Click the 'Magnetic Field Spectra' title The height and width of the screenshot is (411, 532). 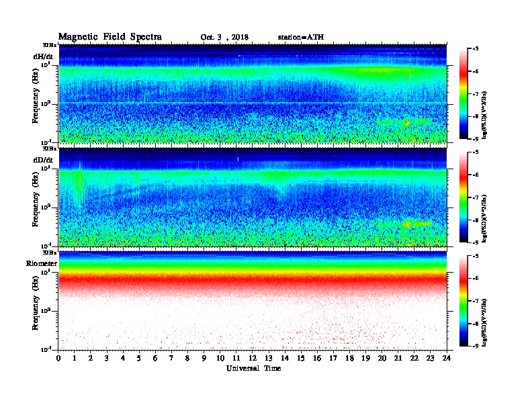110,37
